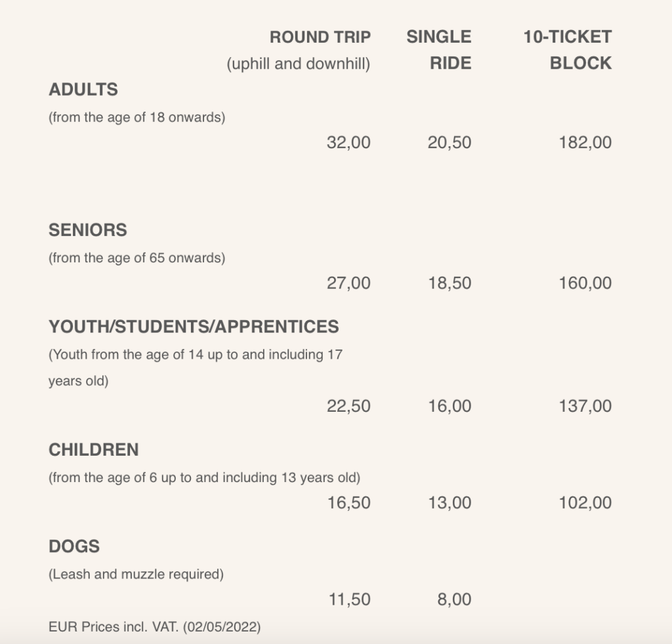The height and width of the screenshot is (644, 672).
Task: Click the Youth 10-ticket block price 137,00
Action: point(585,406)
